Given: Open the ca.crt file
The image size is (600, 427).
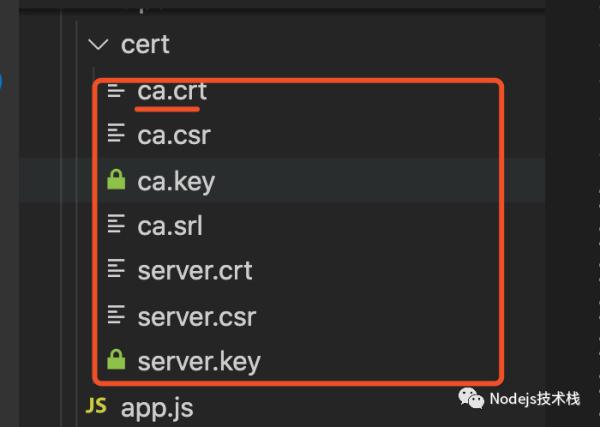Looking at the screenshot, I should [172, 90].
